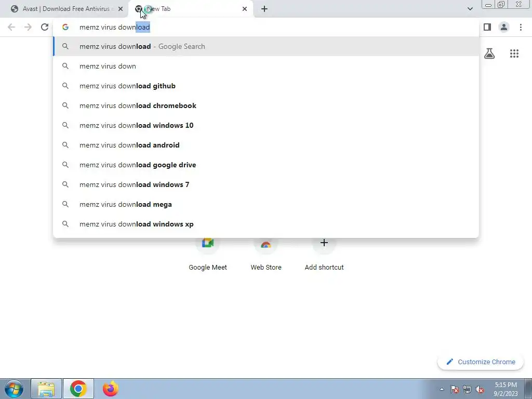The width and height of the screenshot is (532, 399).
Task: Click the network tray icon
Action: pos(467,389)
